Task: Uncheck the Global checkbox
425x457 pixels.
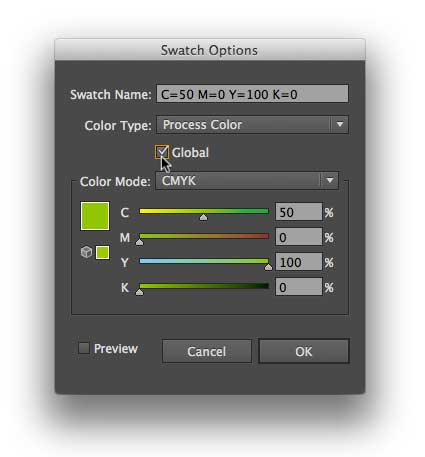Action: point(162,152)
